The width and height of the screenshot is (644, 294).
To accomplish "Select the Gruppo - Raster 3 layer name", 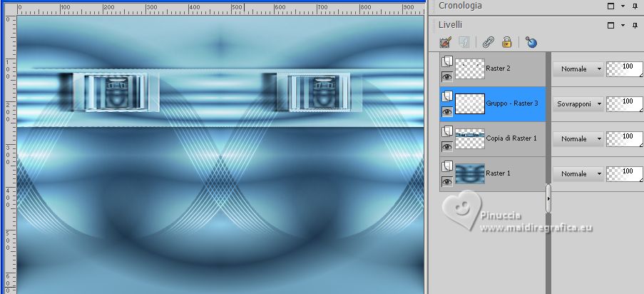I will [x=512, y=103].
